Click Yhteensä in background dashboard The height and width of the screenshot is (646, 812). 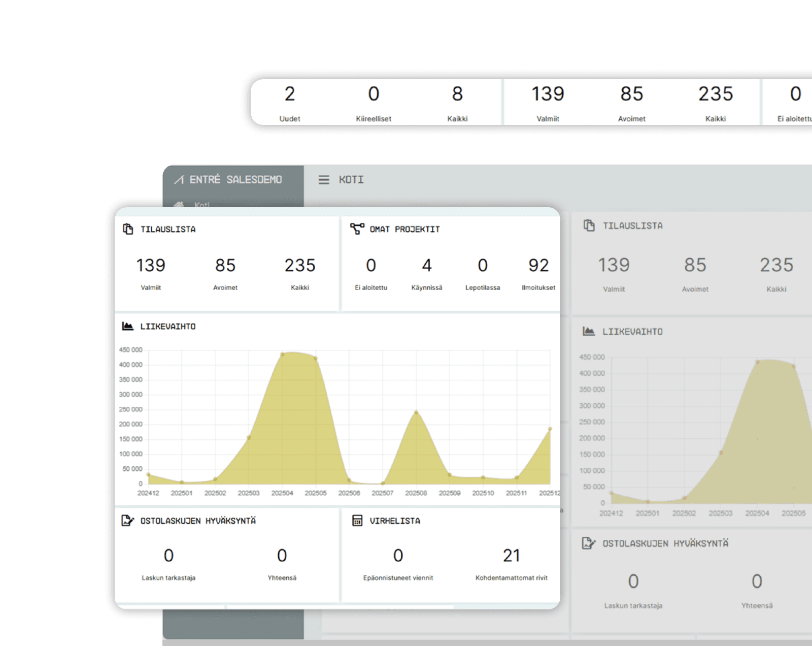click(x=757, y=591)
